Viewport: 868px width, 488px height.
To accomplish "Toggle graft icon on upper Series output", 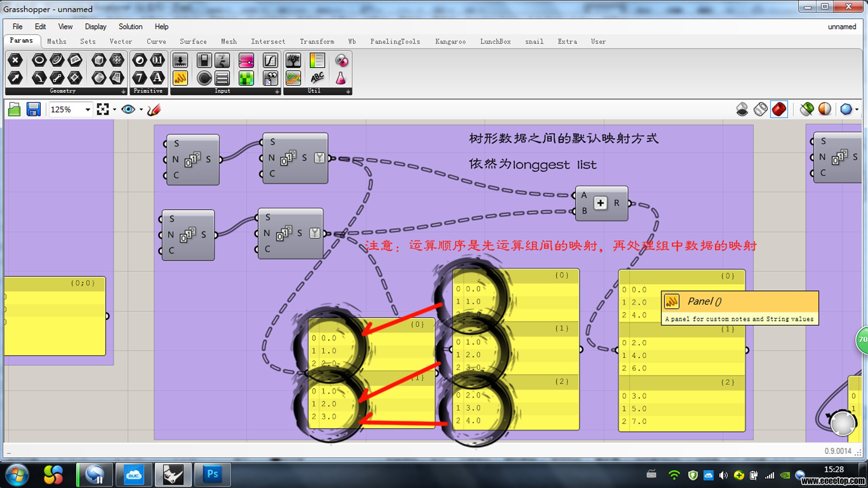I will tap(319, 158).
